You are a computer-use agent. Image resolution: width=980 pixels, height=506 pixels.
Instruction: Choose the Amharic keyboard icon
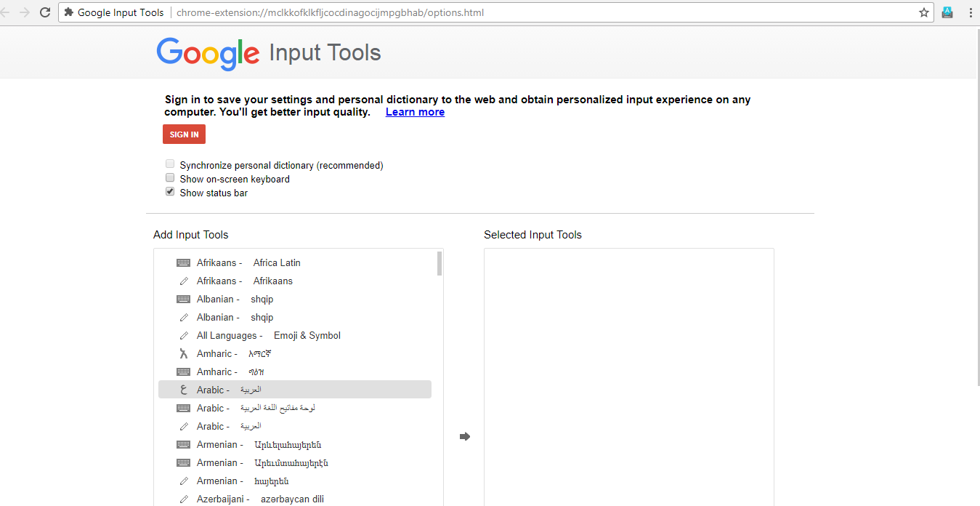point(184,372)
